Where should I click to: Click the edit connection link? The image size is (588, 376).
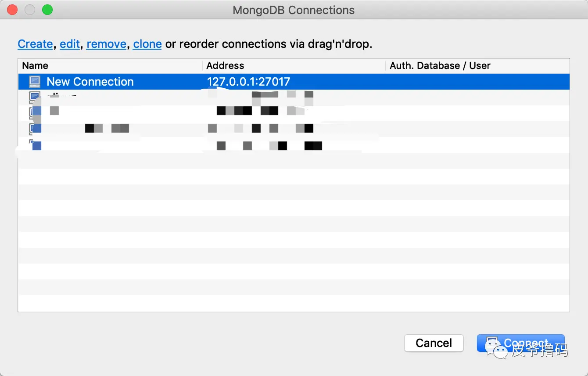70,44
